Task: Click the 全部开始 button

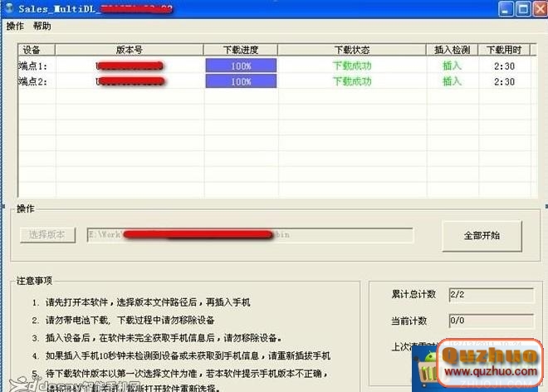Action: 482,236
